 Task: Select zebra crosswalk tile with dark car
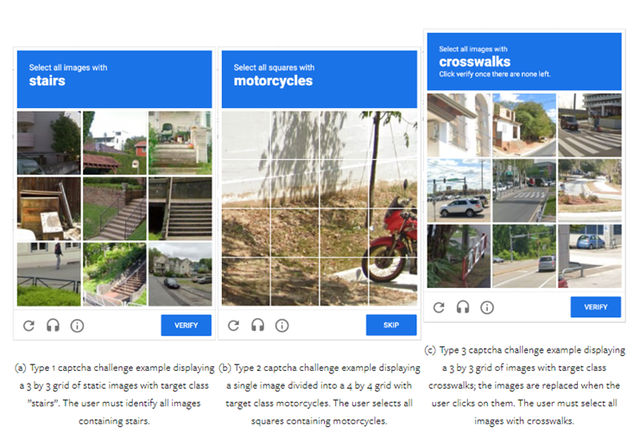tap(590, 127)
